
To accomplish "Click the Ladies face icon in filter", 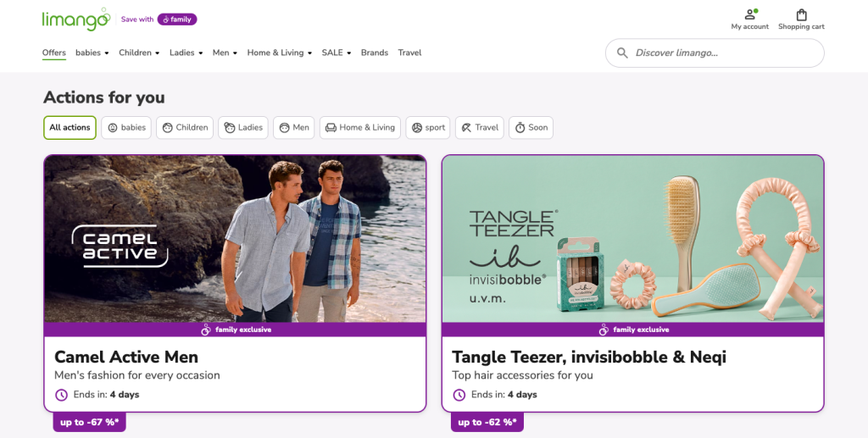I will coord(230,128).
